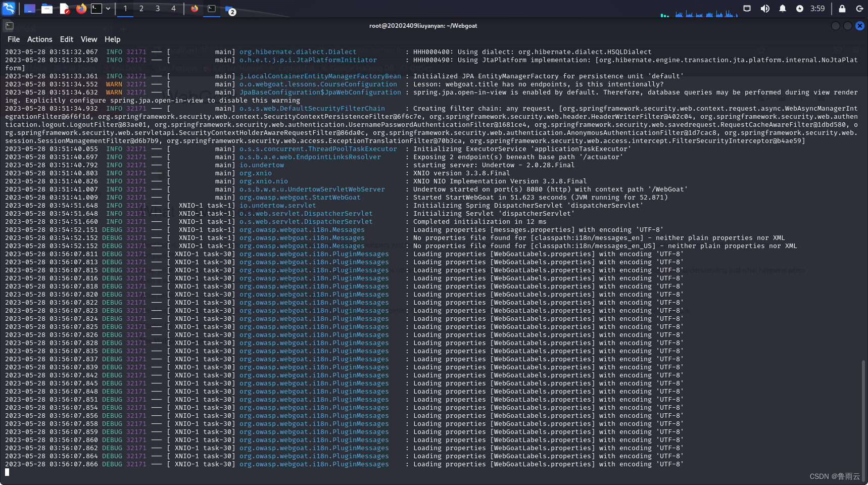Open the terminal emulator launcher
Viewport: 868px width, 485px height.
coord(97,9)
